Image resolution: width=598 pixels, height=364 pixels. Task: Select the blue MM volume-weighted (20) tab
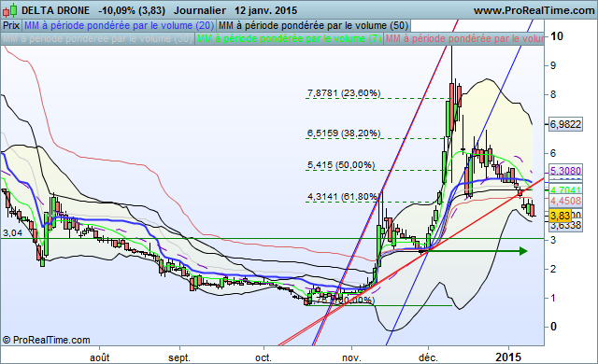click(x=119, y=25)
